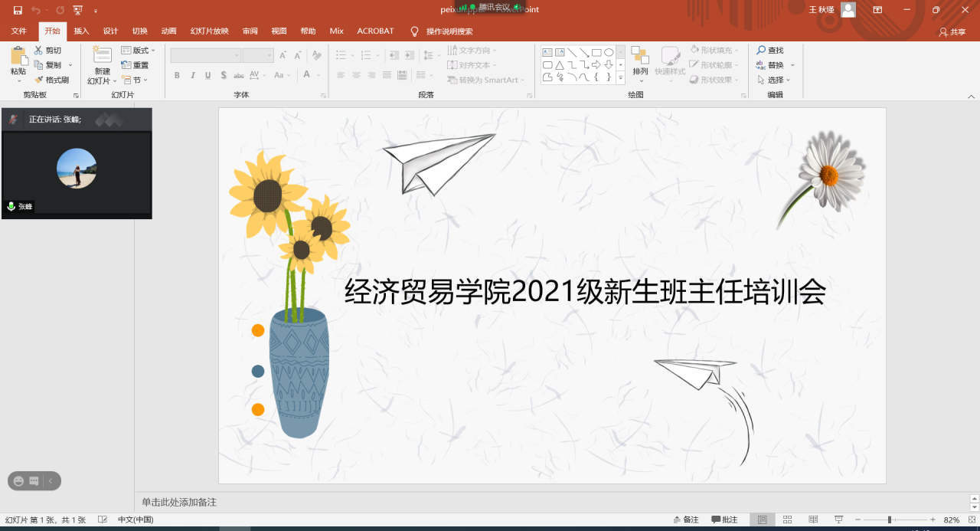Screen dimensions: 980x531
Task: Open the Select (选择) dropdown in editing group
Action: 775,80
